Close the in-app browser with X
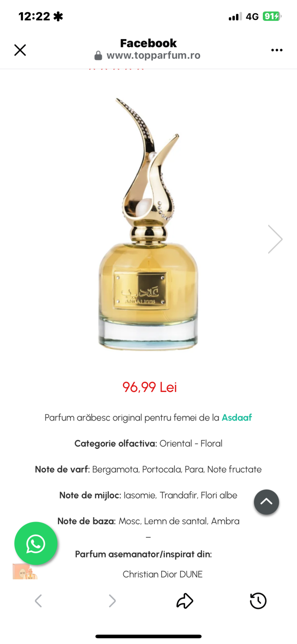This screenshot has height=644, width=297. 20,50
